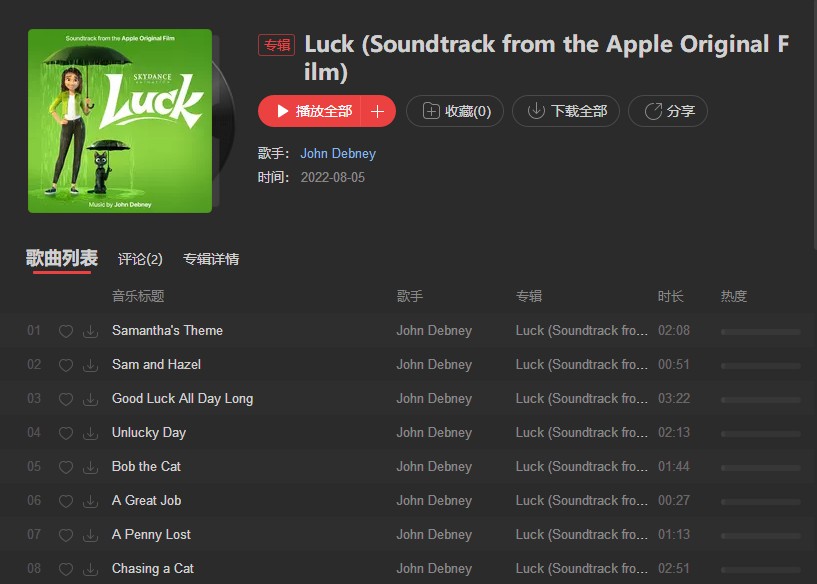Open the album link in the Unlucky Day row
The height and width of the screenshot is (584, 817).
[581, 432]
